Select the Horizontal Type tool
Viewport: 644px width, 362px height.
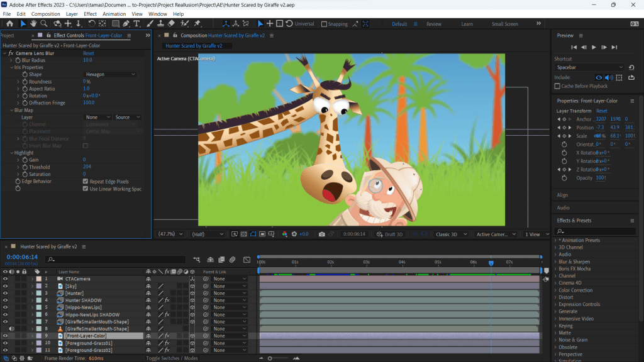point(136,24)
